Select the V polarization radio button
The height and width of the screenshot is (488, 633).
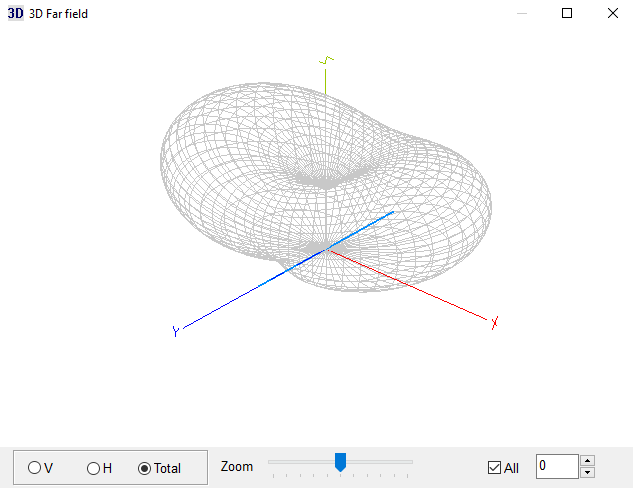(35, 468)
